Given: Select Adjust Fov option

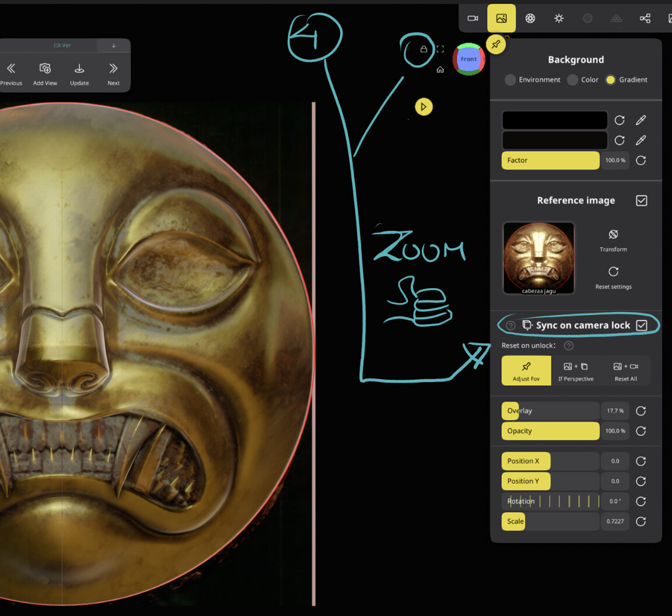Looking at the screenshot, I should coord(526,371).
